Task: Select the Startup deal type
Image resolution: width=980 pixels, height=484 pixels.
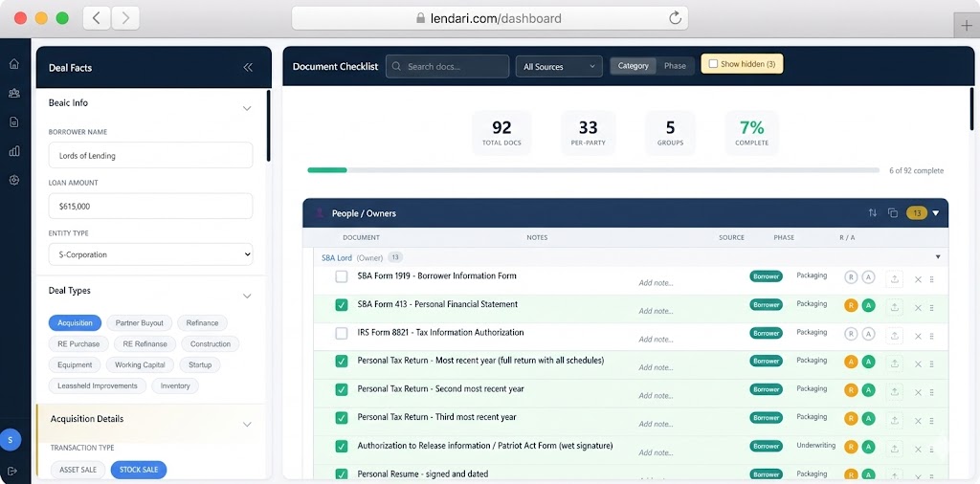Action: pos(200,364)
